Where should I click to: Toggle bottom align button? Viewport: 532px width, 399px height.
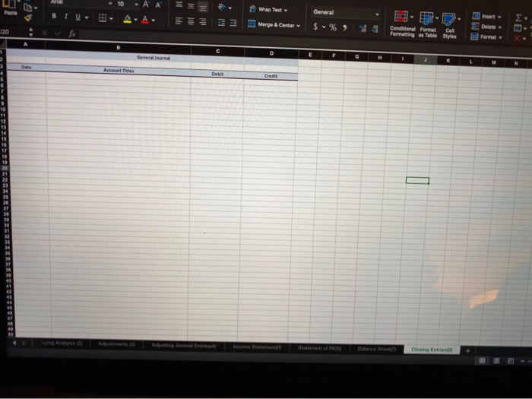(203, 7)
